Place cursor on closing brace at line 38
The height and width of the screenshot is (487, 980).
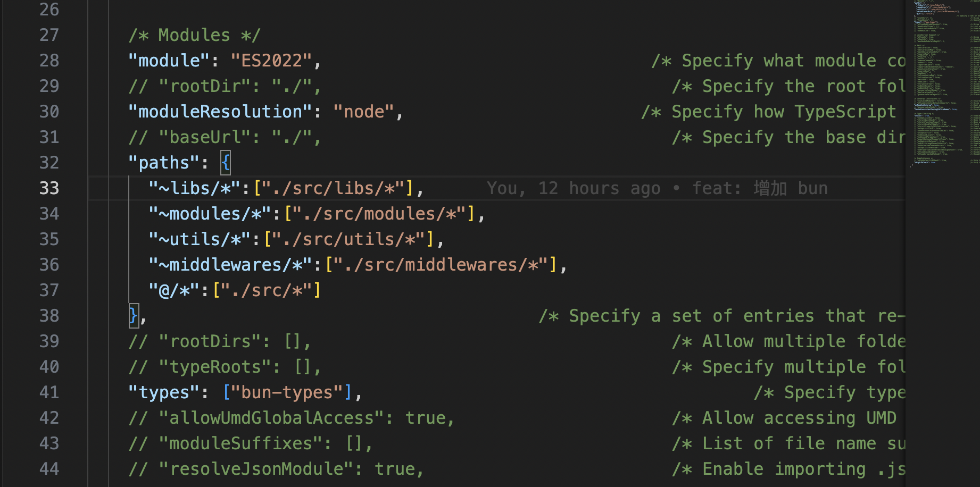(133, 316)
